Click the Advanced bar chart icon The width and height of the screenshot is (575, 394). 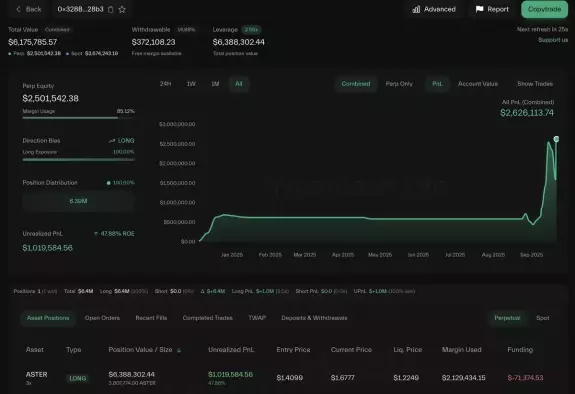(x=416, y=10)
